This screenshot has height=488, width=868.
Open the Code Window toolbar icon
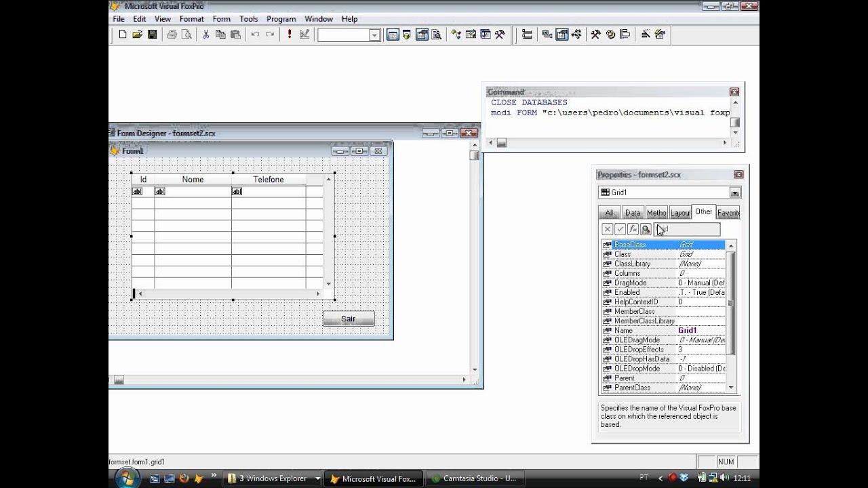click(576, 35)
